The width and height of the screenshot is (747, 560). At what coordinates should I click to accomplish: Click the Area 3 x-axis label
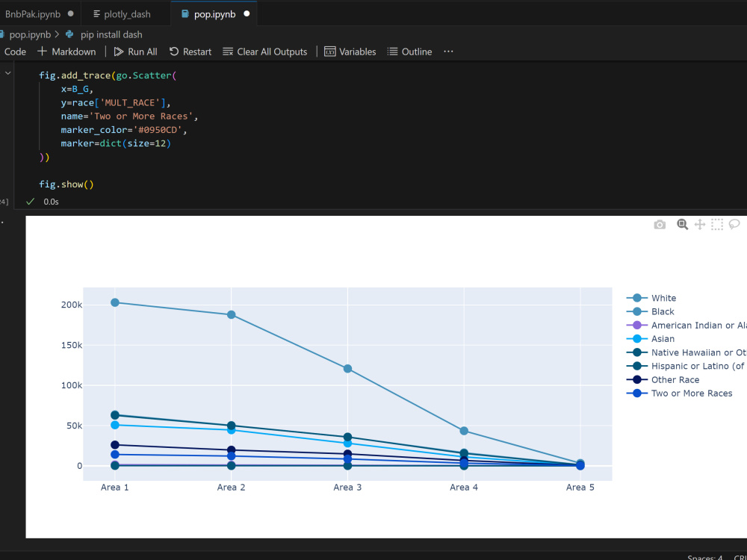pos(348,487)
